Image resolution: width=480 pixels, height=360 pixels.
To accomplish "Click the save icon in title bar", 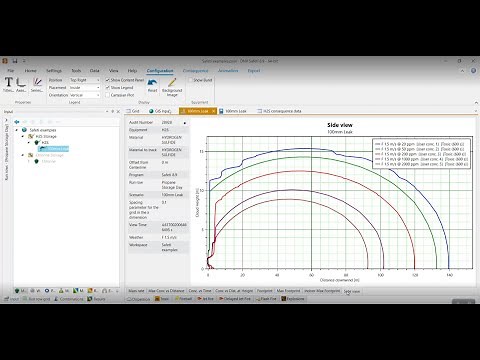I will pyautogui.click(x=15, y=61).
